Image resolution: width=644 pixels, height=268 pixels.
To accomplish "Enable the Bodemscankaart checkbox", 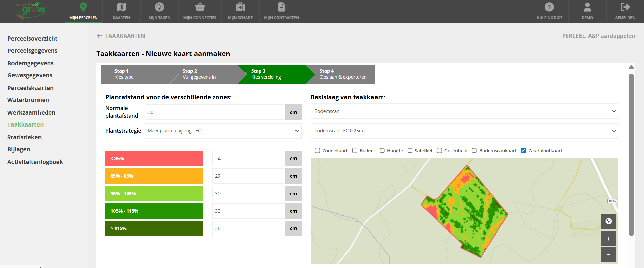I will tap(474, 151).
